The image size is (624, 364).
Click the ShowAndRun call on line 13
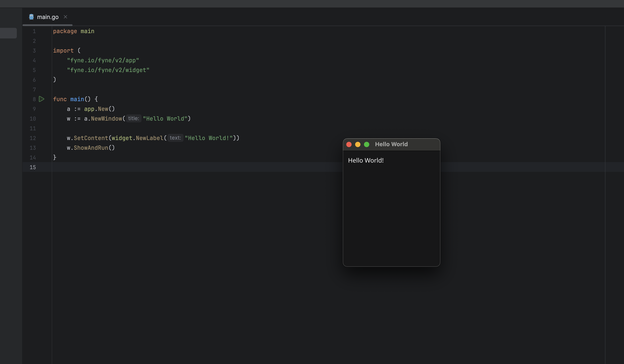point(91,148)
